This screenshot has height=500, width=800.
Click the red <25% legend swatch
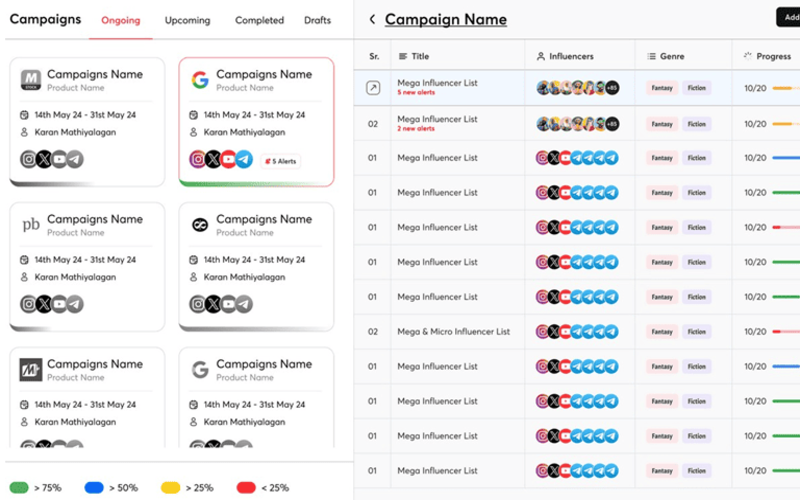click(x=246, y=488)
